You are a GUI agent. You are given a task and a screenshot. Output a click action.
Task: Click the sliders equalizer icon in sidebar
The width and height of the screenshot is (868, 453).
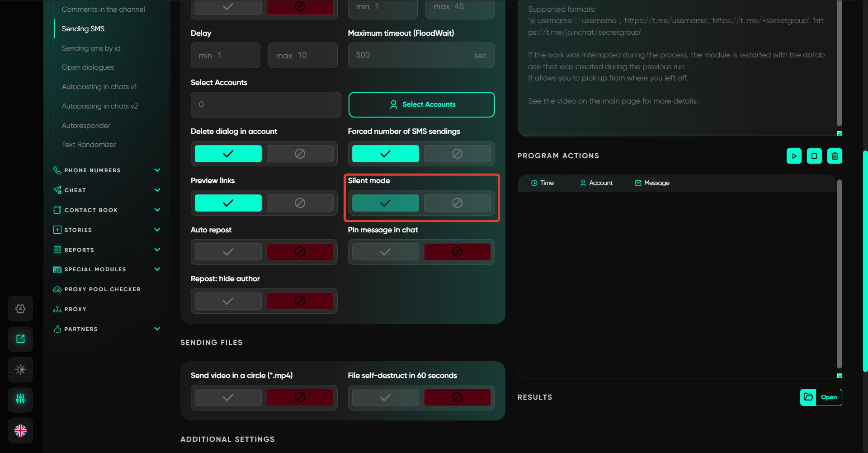pos(20,399)
